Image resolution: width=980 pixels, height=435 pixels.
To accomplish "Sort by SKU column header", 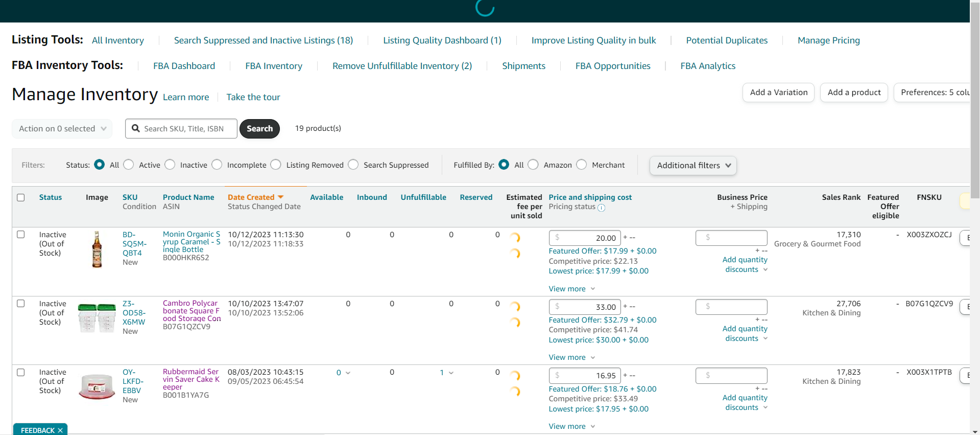I will tap(130, 197).
